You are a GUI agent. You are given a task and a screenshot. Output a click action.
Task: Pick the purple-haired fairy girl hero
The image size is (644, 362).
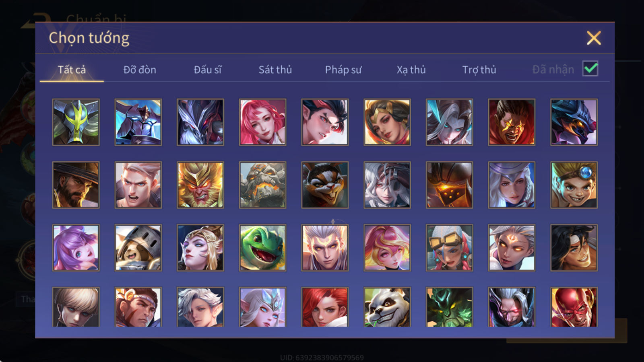tap(76, 248)
